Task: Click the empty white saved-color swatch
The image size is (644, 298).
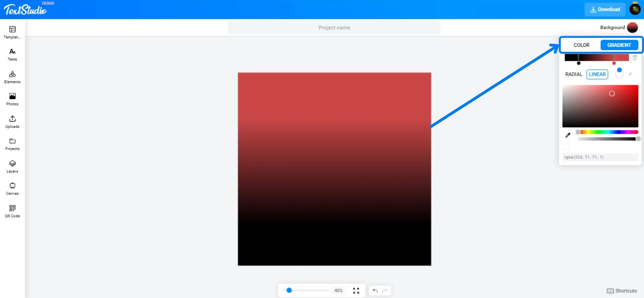Action: 566,147
